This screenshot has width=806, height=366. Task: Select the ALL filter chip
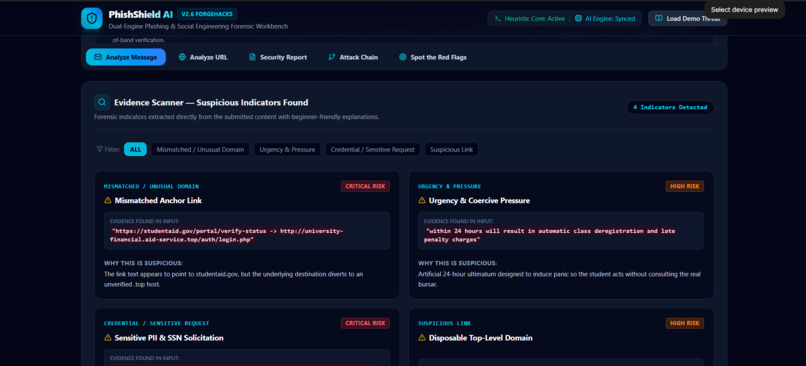[135, 150]
